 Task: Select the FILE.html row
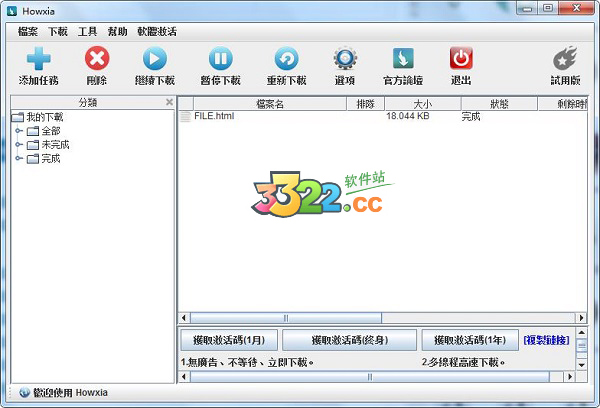[x=383, y=116]
